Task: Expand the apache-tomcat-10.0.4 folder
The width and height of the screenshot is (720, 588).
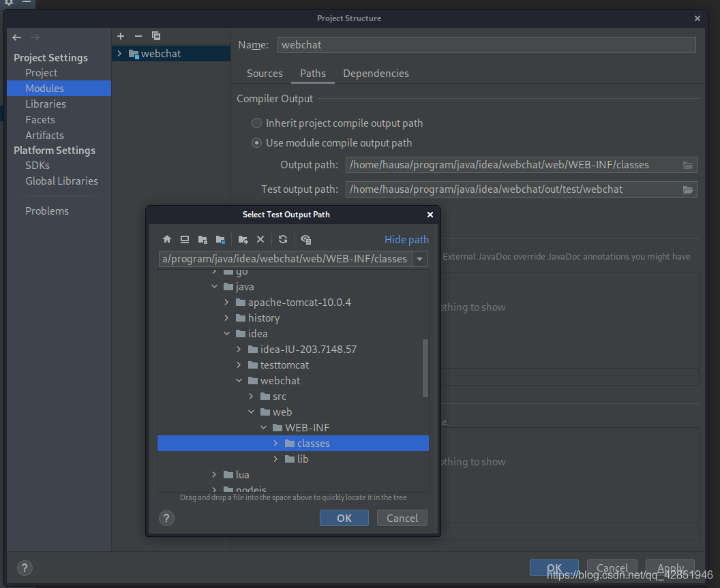Action: (x=227, y=303)
